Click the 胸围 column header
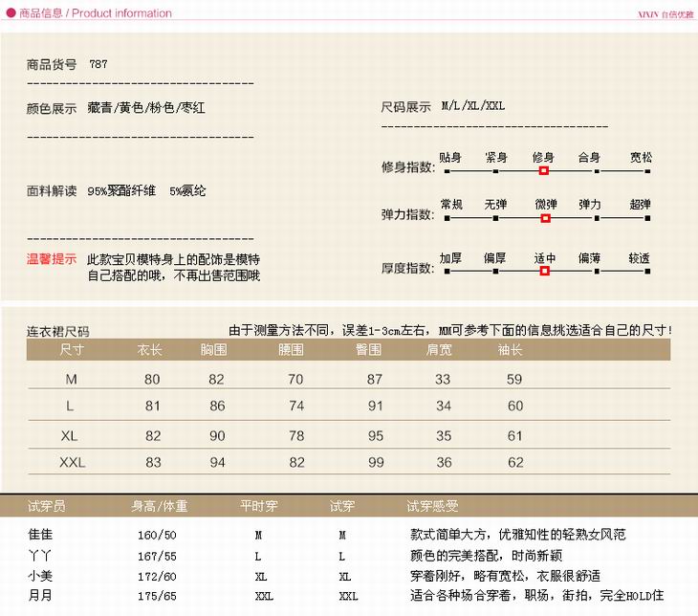 point(213,350)
